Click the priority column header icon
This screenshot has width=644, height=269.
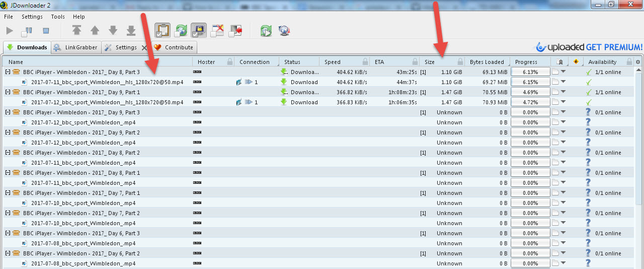[560, 62]
